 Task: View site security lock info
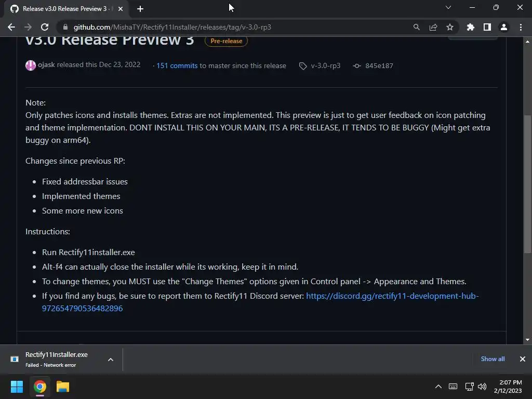(65, 27)
